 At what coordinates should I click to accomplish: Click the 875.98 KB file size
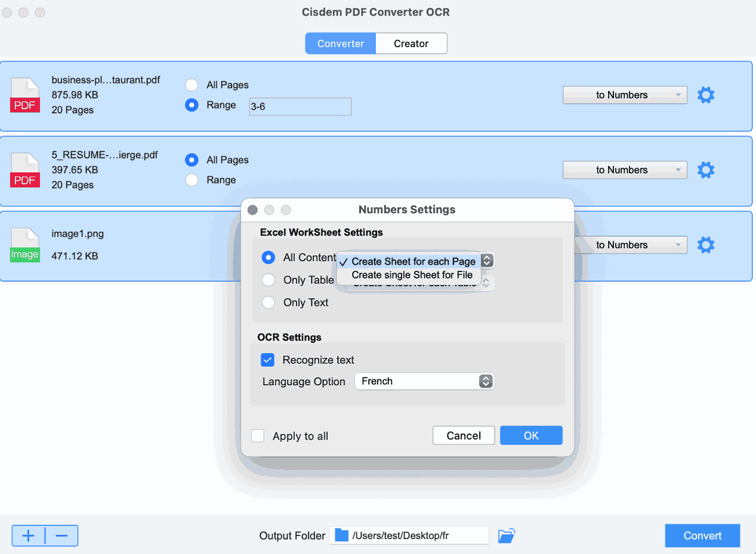(x=75, y=95)
